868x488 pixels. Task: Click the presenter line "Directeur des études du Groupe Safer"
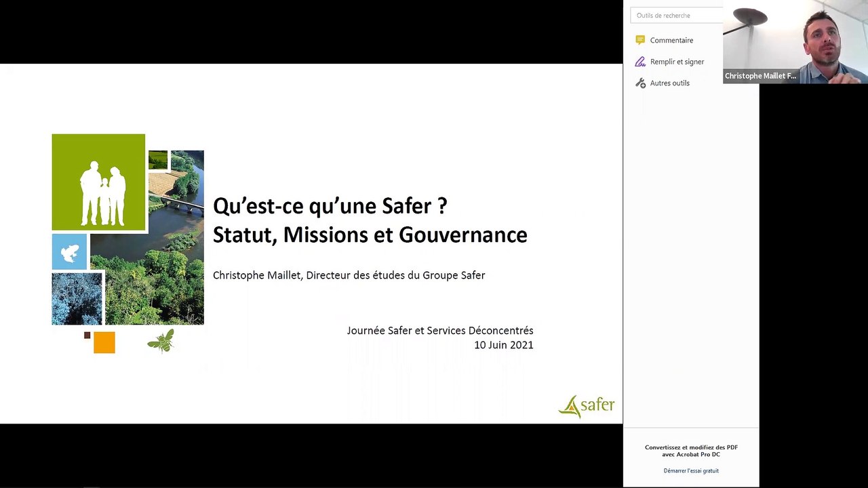point(395,275)
